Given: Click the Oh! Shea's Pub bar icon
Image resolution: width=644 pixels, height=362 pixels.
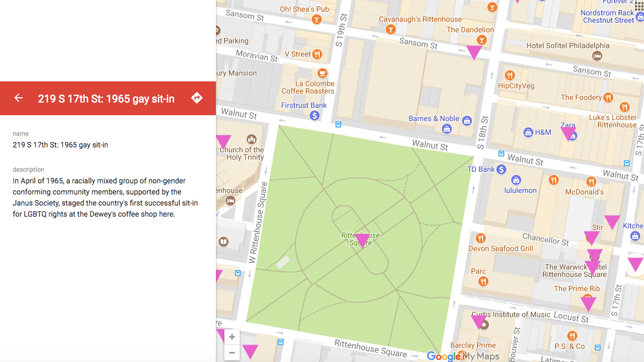Looking at the screenshot, I should 316,20.
